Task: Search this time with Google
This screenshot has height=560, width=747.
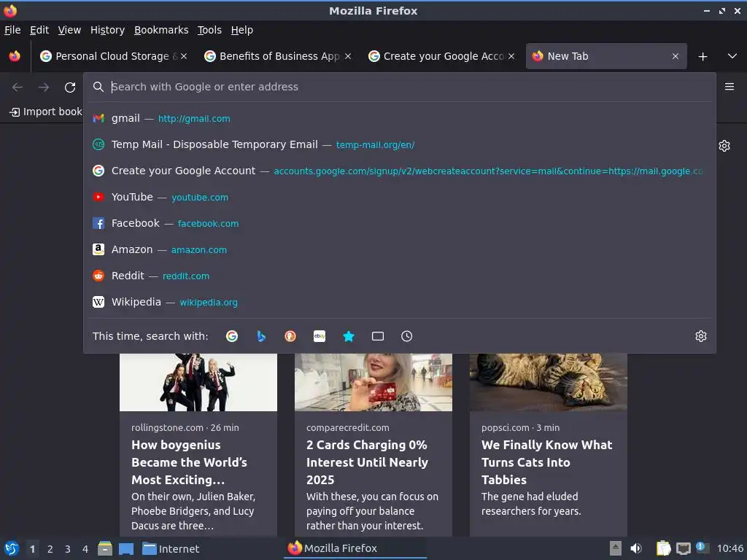Action: tap(232, 336)
